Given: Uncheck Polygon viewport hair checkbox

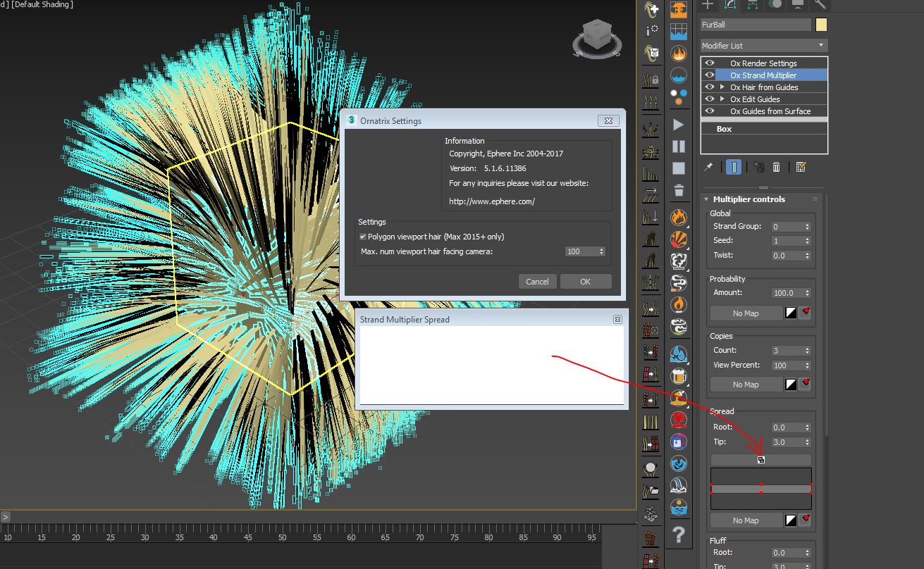Looking at the screenshot, I should point(363,237).
